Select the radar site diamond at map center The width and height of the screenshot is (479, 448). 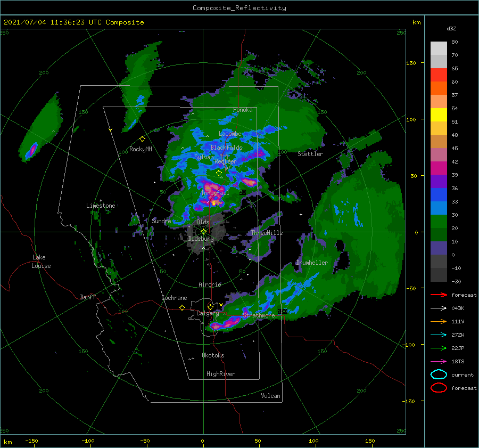203,232
